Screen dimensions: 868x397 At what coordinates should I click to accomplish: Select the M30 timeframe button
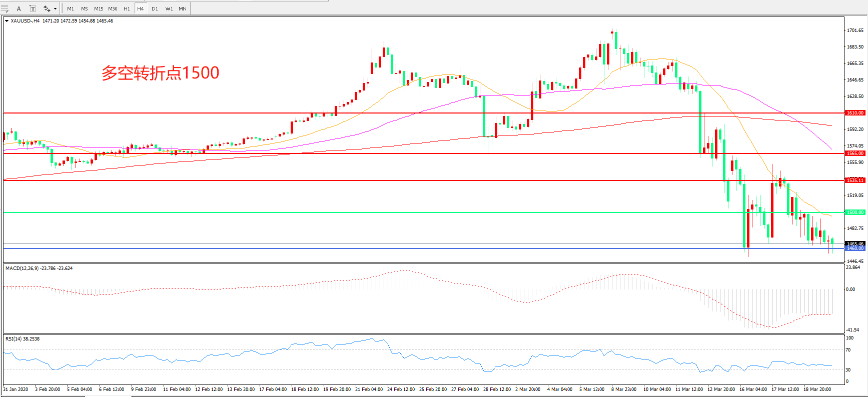[x=113, y=8]
